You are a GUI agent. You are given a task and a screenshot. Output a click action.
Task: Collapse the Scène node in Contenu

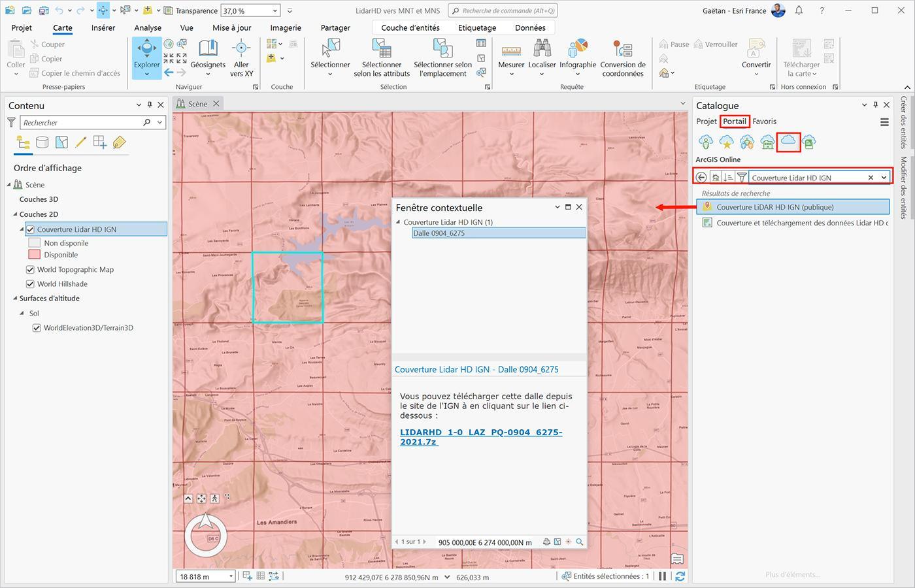(9, 185)
